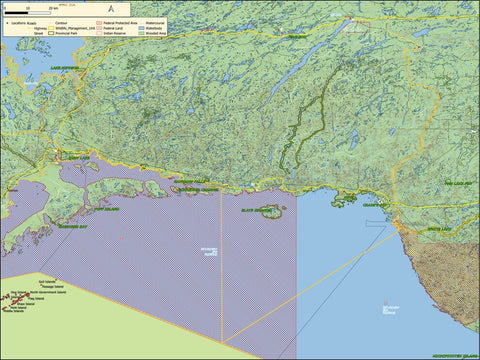Click the Waterbody blue legend swatch
This screenshot has height=360, width=480.
[x=141, y=28]
